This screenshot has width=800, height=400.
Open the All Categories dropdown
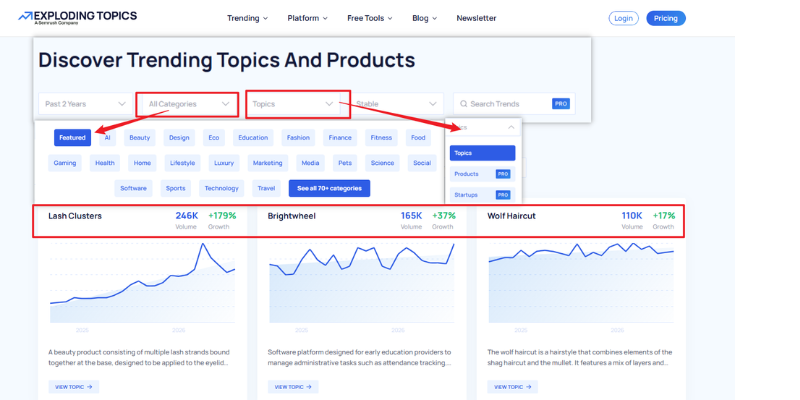pyautogui.click(x=188, y=104)
